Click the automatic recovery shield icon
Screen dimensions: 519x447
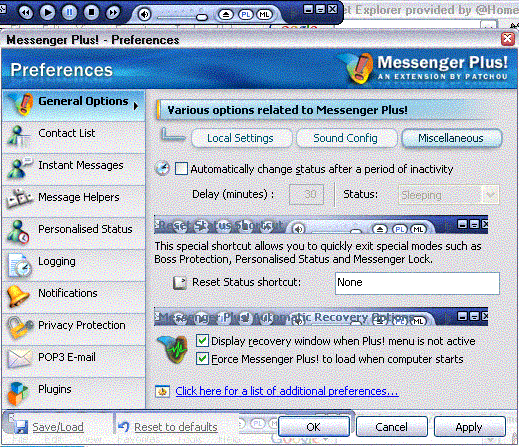(x=173, y=349)
